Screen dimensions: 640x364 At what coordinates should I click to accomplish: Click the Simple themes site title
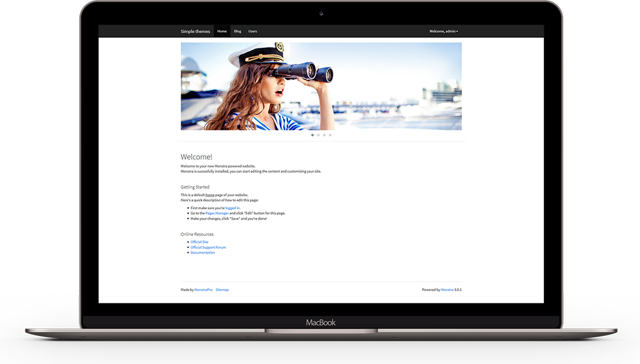point(195,31)
